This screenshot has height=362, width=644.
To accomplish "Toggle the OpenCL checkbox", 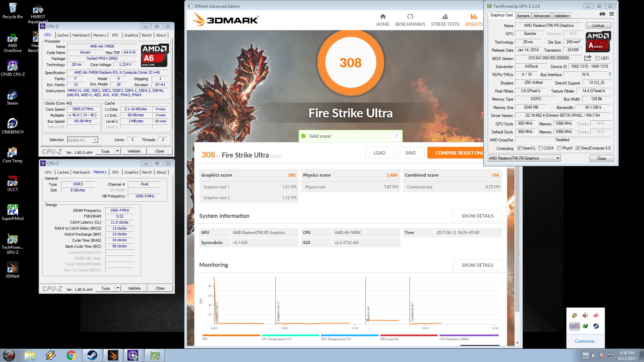I will click(x=519, y=148).
